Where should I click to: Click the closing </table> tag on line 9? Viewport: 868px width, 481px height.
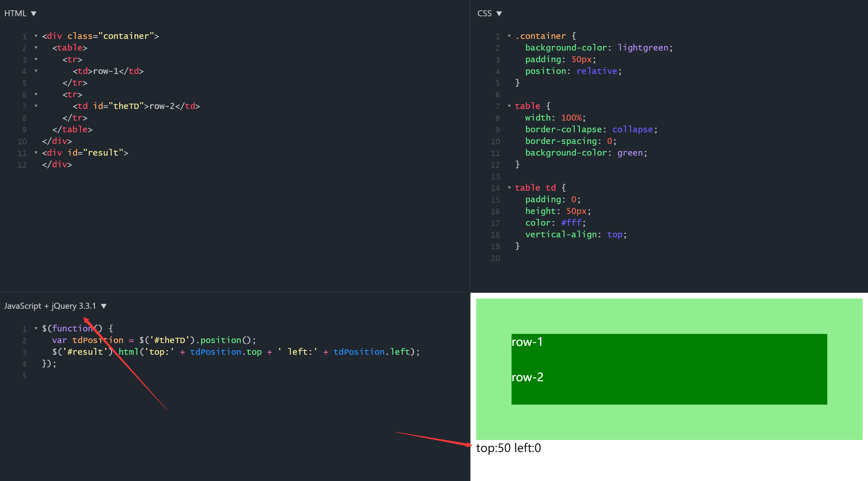tap(72, 129)
